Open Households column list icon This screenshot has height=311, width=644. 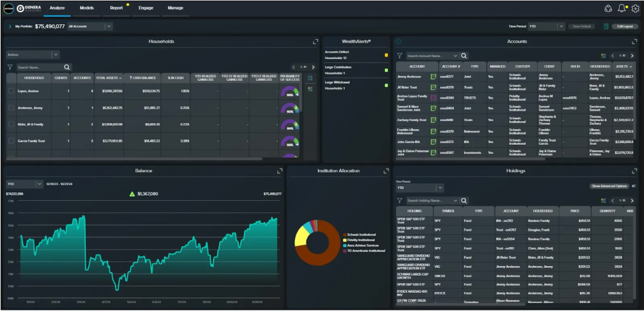pos(310,78)
